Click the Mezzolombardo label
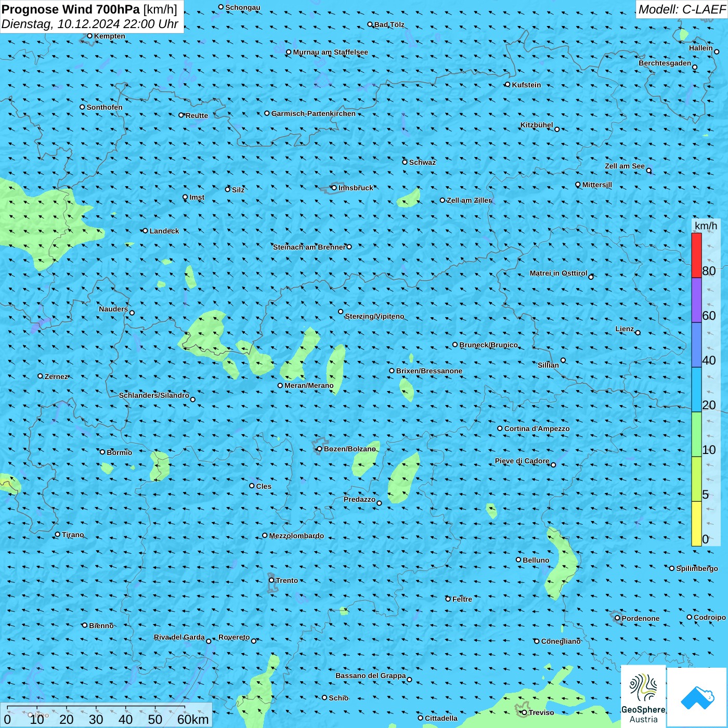Image resolution: width=728 pixels, height=728 pixels. coord(296,536)
